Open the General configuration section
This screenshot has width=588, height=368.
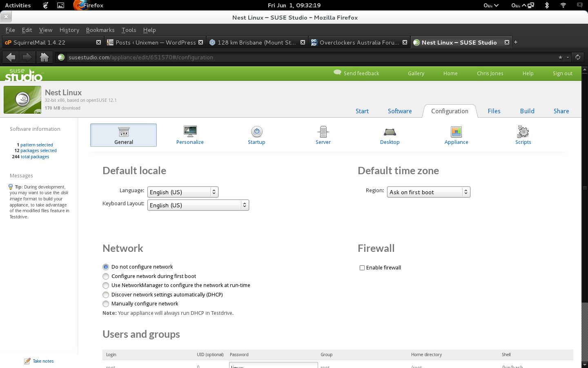(123, 135)
